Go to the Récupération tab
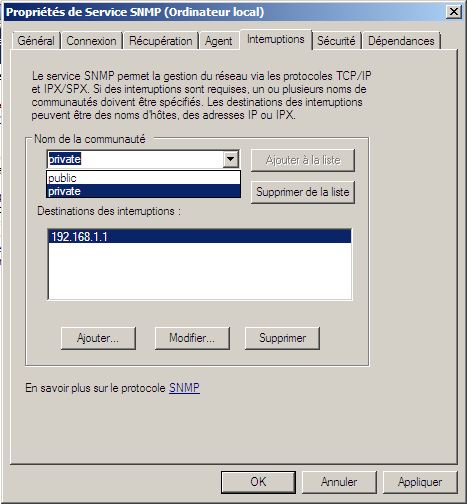 pos(161,41)
